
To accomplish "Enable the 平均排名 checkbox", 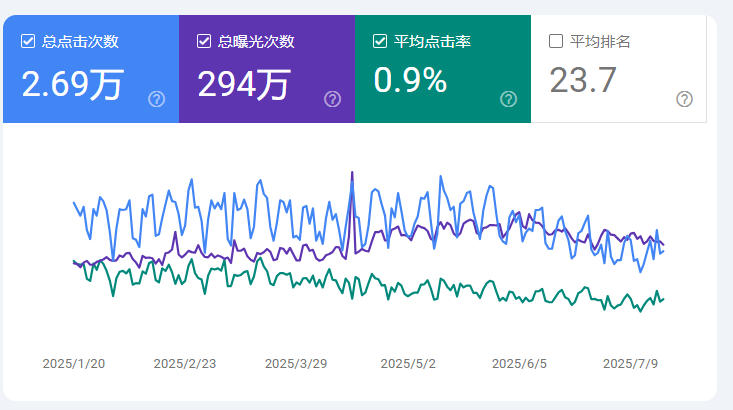I will [556, 41].
